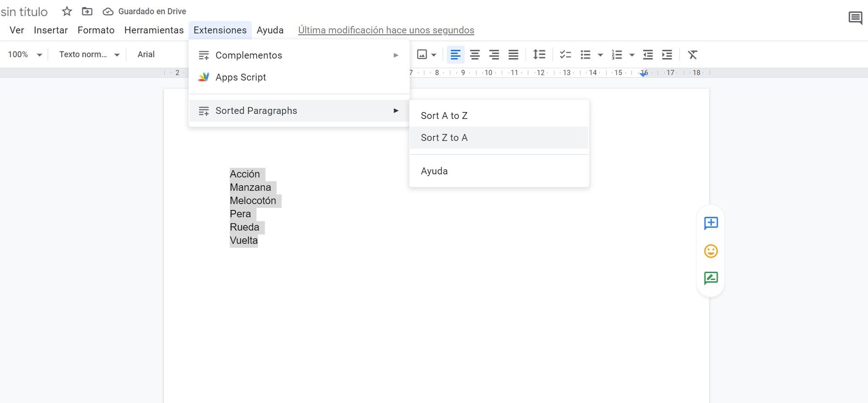Star the document as favorite
Viewport: 868px width, 403px height.
67,11
